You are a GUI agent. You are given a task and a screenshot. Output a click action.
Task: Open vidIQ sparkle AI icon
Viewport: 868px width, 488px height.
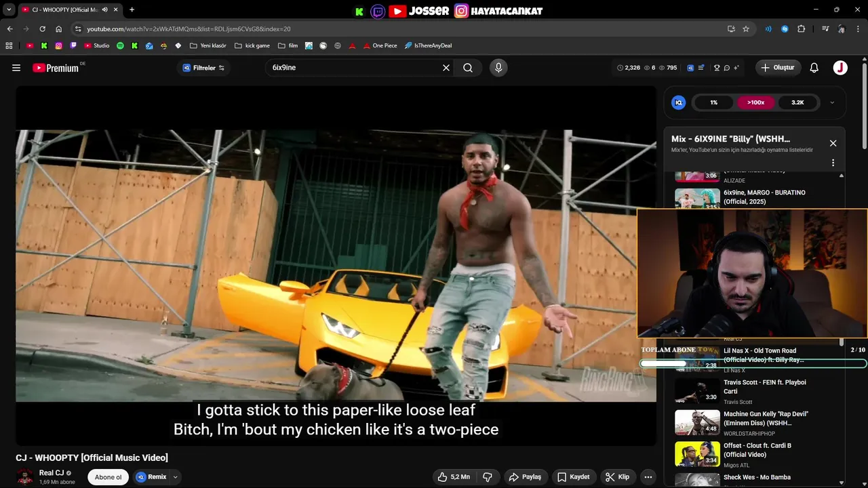click(736, 68)
